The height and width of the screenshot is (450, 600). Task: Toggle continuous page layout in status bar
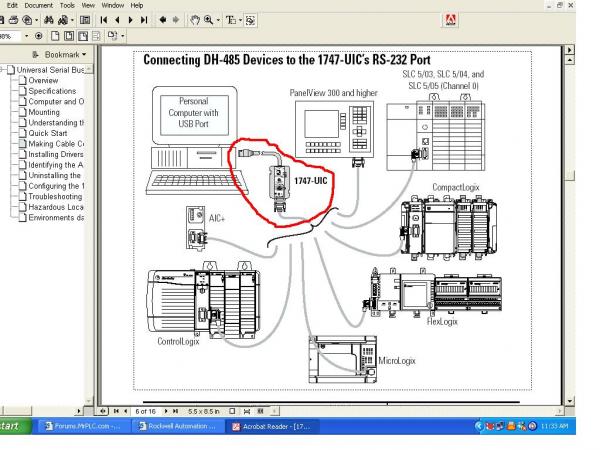pos(247,411)
